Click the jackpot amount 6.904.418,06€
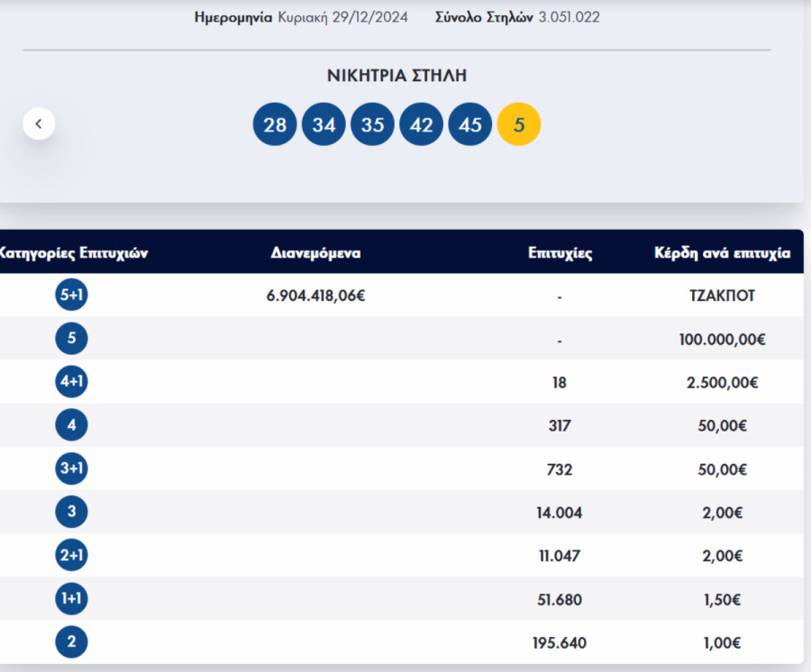Image resolution: width=811 pixels, height=672 pixels. [x=315, y=295]
